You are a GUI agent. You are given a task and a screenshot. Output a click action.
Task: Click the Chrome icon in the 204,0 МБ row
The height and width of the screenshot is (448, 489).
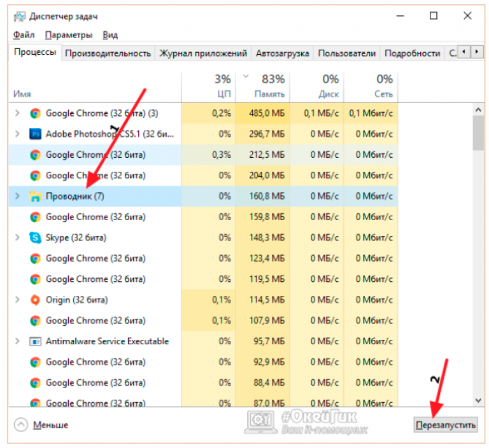click(x=35, y=176)
